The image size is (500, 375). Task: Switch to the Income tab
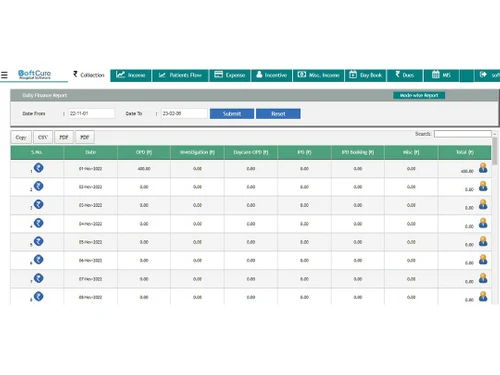[x=131, y=75]
